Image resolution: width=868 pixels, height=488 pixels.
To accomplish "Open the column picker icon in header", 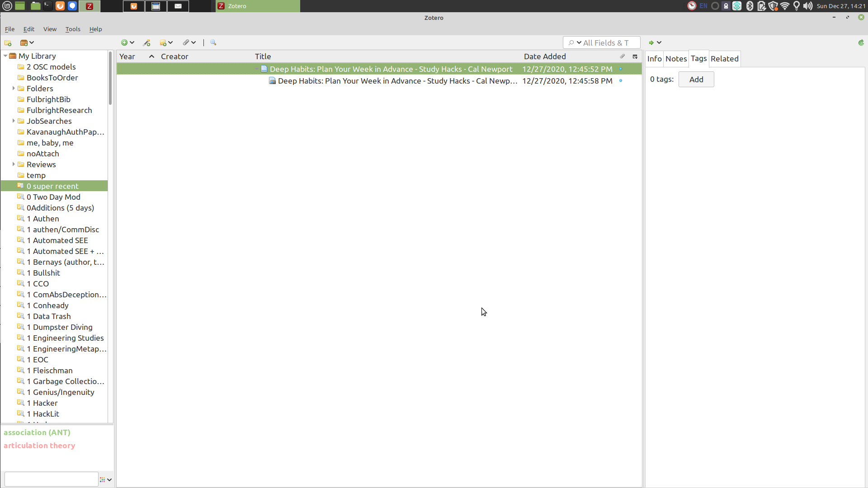I will coord(635,56).
